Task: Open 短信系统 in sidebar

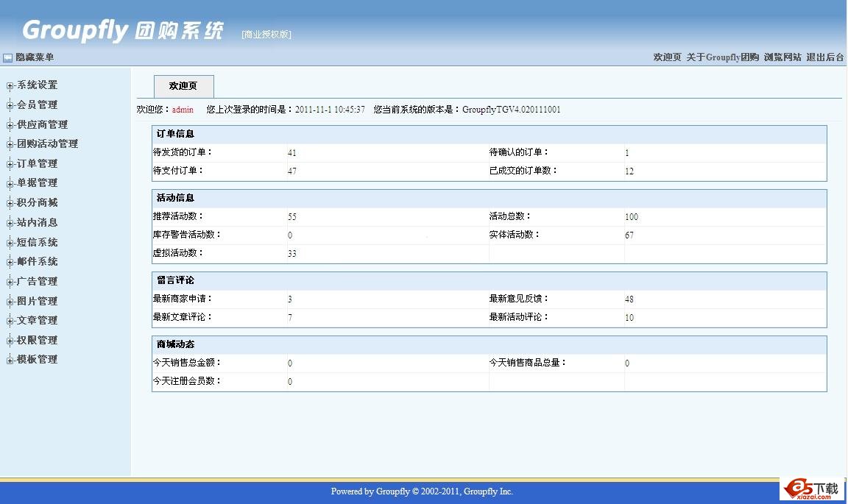Action: tap(37, 242)
